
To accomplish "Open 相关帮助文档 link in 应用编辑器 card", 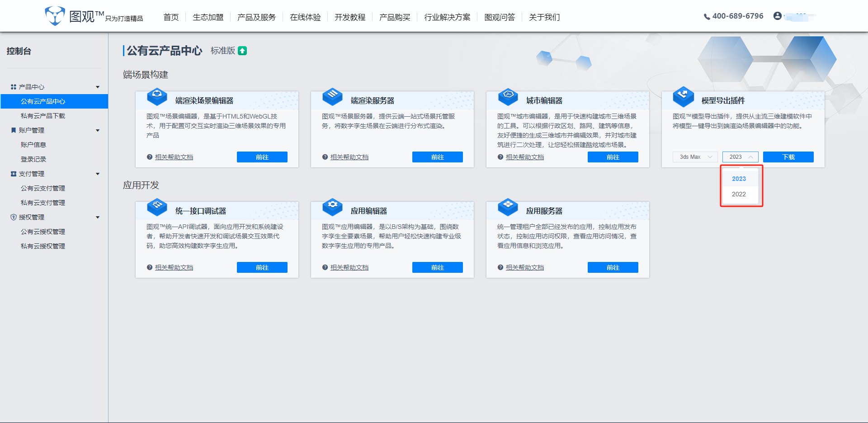I will pos(349,267).
